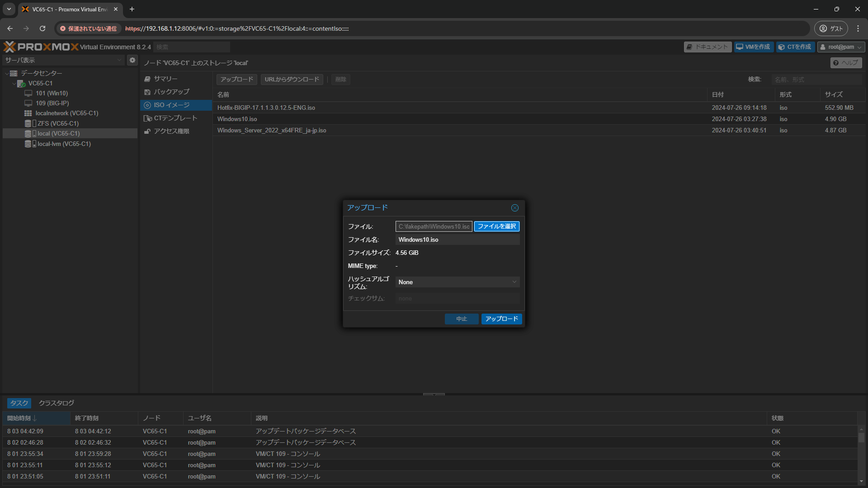868x488 pixels.
Task: Open Summary storage panel
Action: pyautogui.click(x=176, y=79)
